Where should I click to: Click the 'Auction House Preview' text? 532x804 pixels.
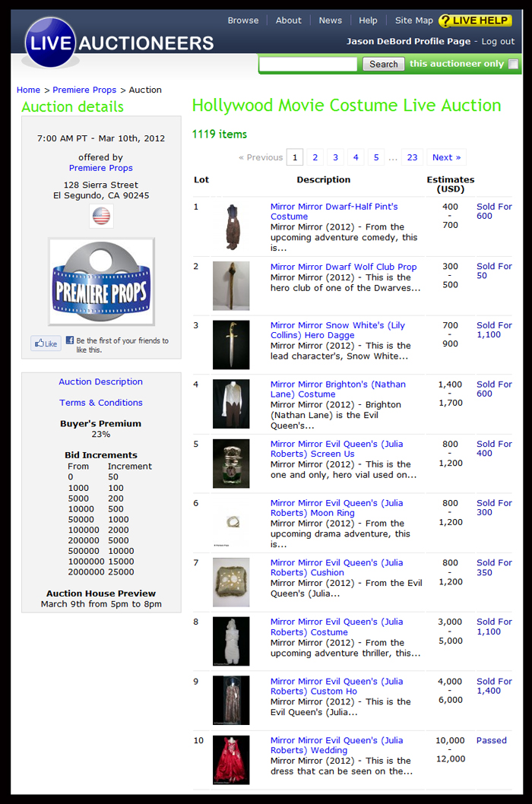click(x=101, y=594)
